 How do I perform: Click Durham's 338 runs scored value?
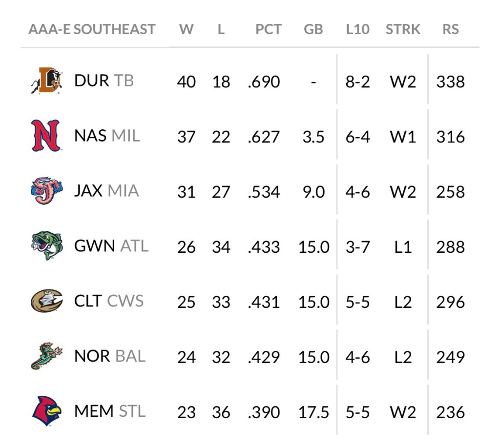click(450, 81)
